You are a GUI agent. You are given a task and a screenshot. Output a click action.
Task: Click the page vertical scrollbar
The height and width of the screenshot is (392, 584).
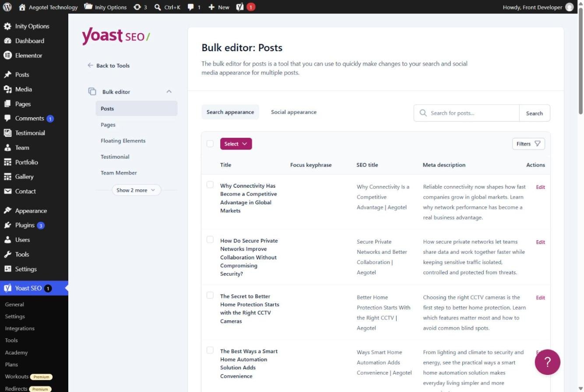point(580,61)
